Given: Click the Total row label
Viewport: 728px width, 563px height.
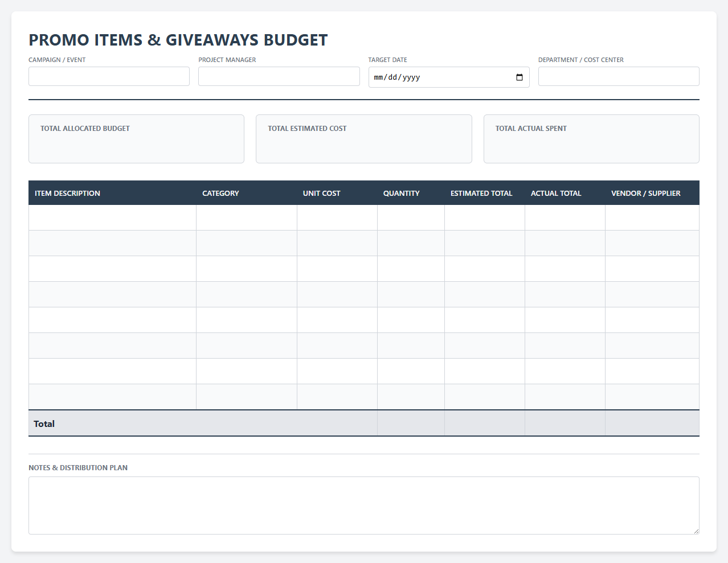Looking at the screenshot, I should (x=44, y=424).
